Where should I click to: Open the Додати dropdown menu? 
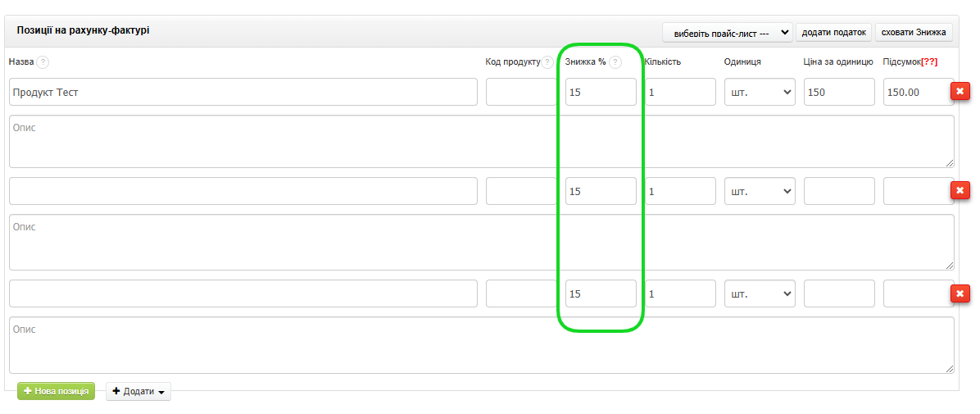pyautogui.click(x=138, y=392)
